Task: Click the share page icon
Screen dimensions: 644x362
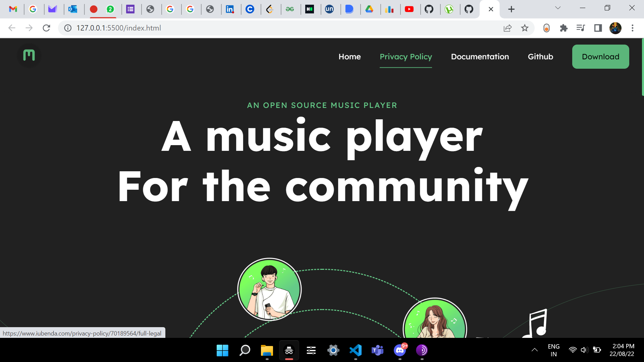Action: [507, 28]
